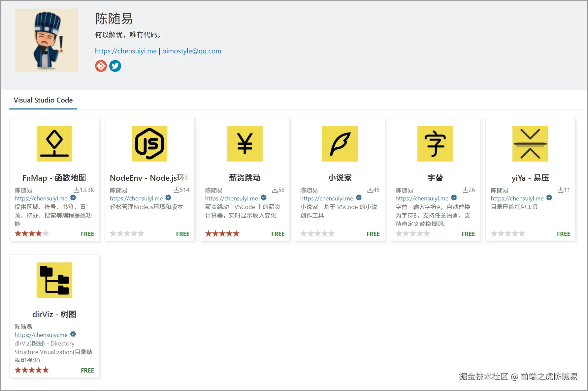
Task: Click the 514 install count on NodeEnv
Action: pyautogui.click(x=181, y=190)
